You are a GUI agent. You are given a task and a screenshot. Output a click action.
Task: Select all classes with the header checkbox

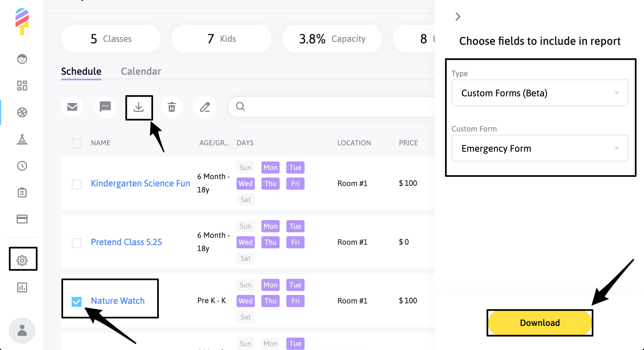tap(77, 143)
